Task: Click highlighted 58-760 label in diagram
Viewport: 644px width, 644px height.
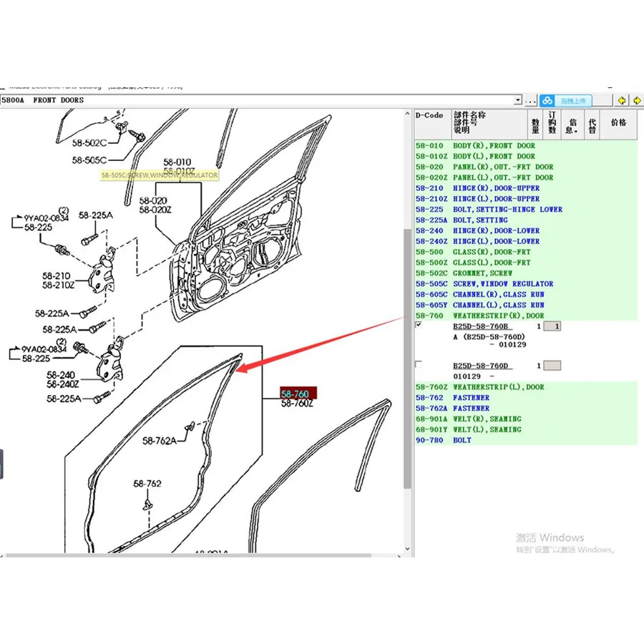Action: pyautogui.click(x=298, y=393)
